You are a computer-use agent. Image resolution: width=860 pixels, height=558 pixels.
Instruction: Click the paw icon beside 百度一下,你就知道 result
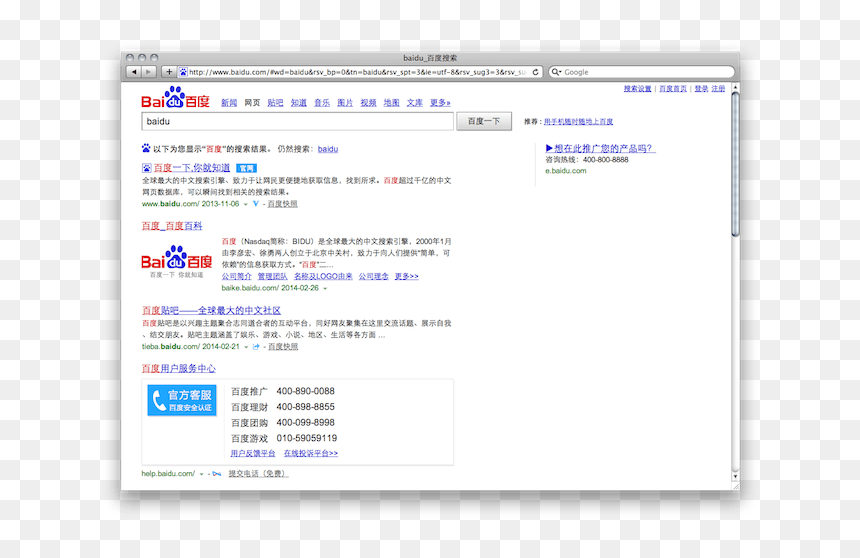pos(146,168)
